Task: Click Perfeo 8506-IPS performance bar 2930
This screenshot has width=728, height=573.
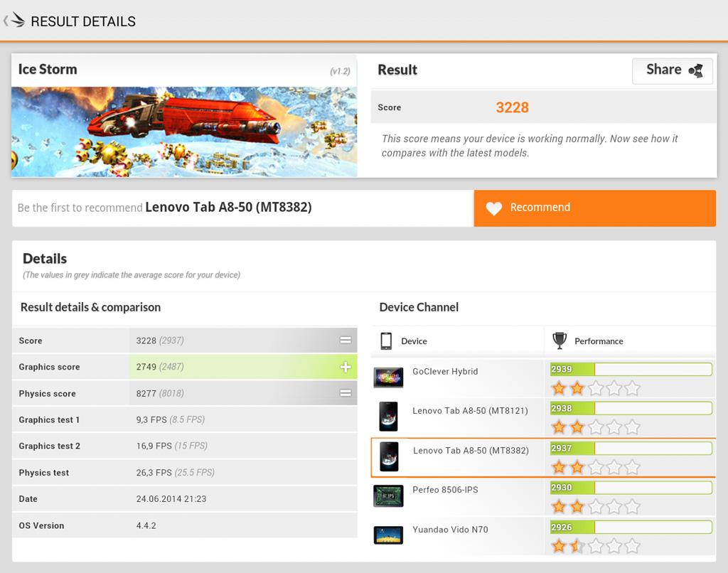Action: (631, 488)
